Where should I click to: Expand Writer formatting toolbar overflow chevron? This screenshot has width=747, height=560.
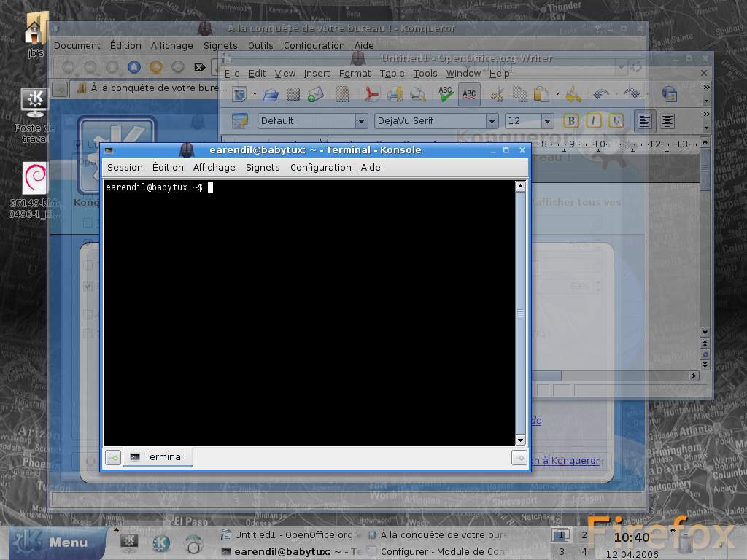click(706, 114)
